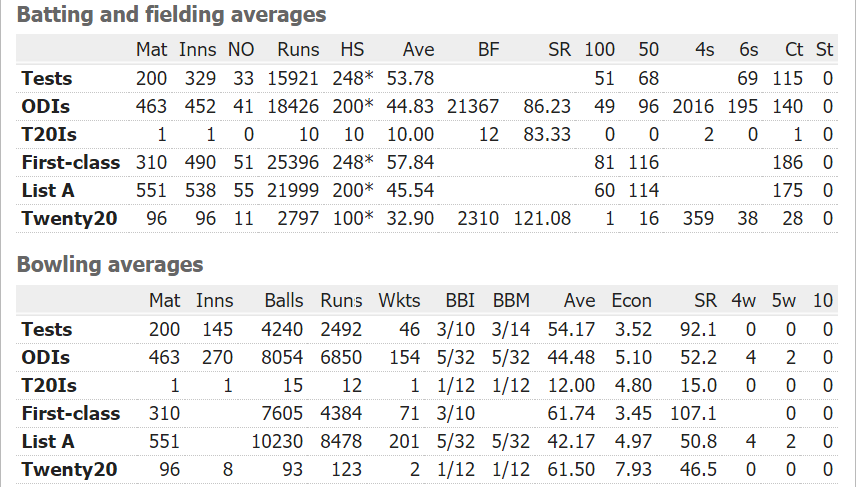This screenshot has width=856, height=487.
Task: Select List A in batting averages
Action: (48, 190)
